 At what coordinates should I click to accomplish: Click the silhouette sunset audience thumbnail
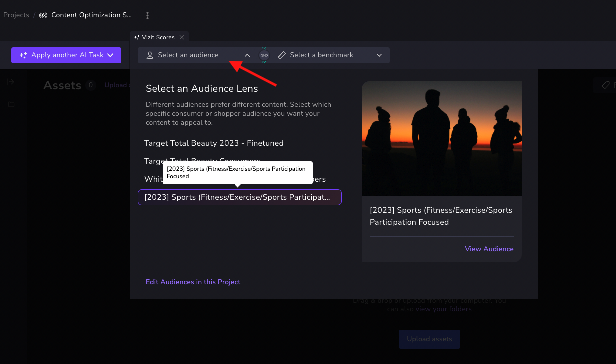click(442, 139)
